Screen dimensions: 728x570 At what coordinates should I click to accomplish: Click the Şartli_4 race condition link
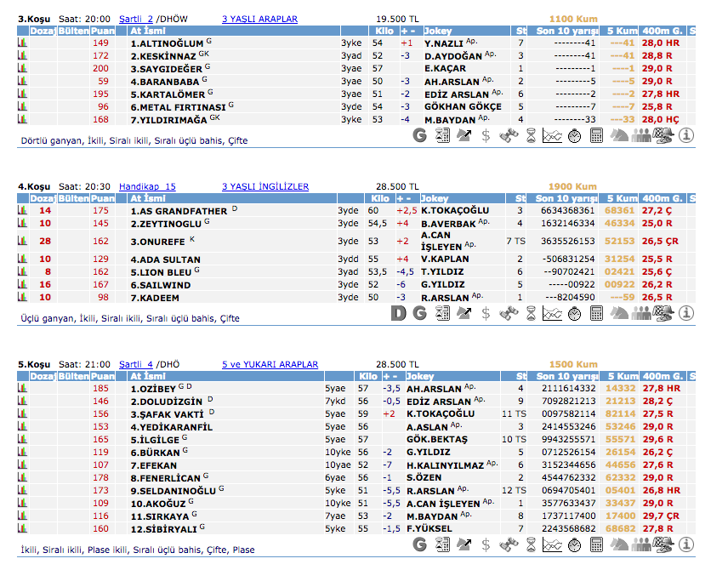pyautogui.click(x=136, y=364)
